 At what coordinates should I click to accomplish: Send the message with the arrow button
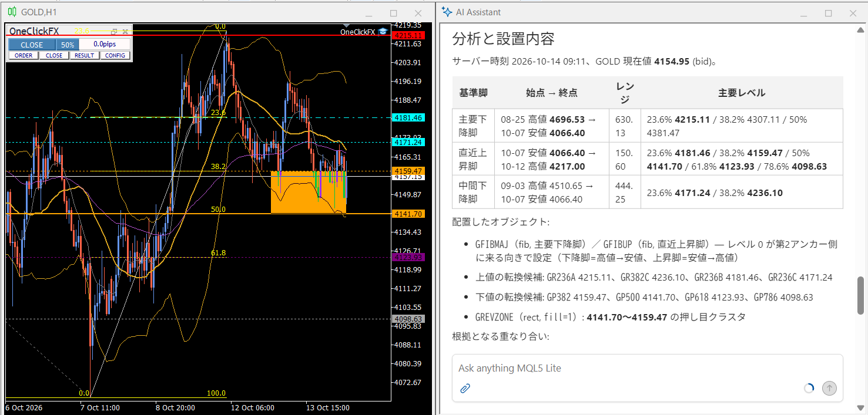[x=829, y=388]
